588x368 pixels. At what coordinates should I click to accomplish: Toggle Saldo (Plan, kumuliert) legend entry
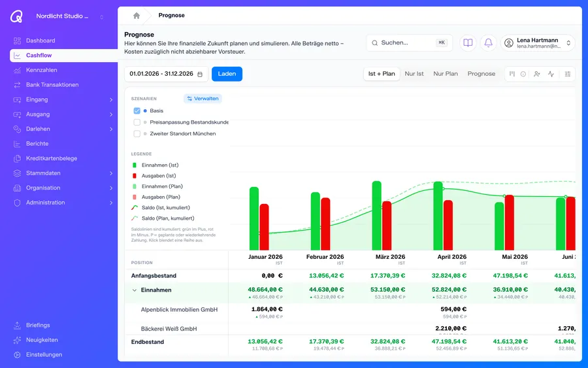point(163,218)
